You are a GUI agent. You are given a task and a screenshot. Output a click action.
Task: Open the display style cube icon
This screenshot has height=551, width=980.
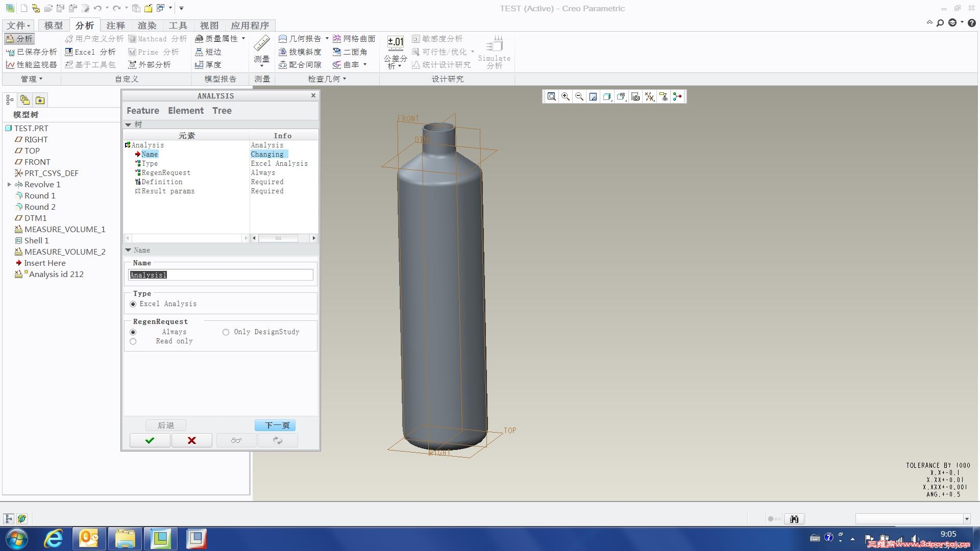click(x=607, y=96)
